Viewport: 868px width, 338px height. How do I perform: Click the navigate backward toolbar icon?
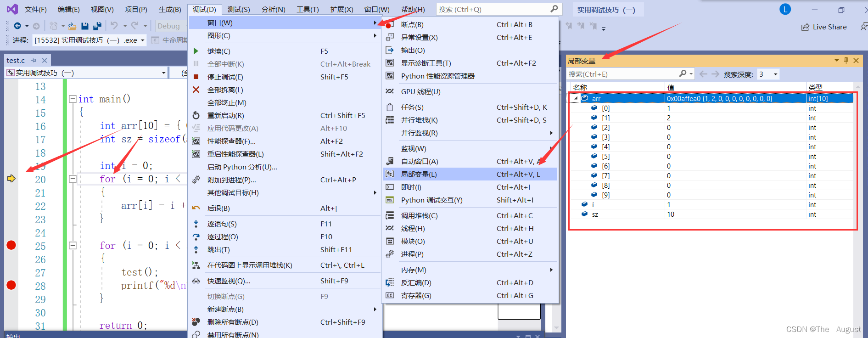click(x=17, y=26)
